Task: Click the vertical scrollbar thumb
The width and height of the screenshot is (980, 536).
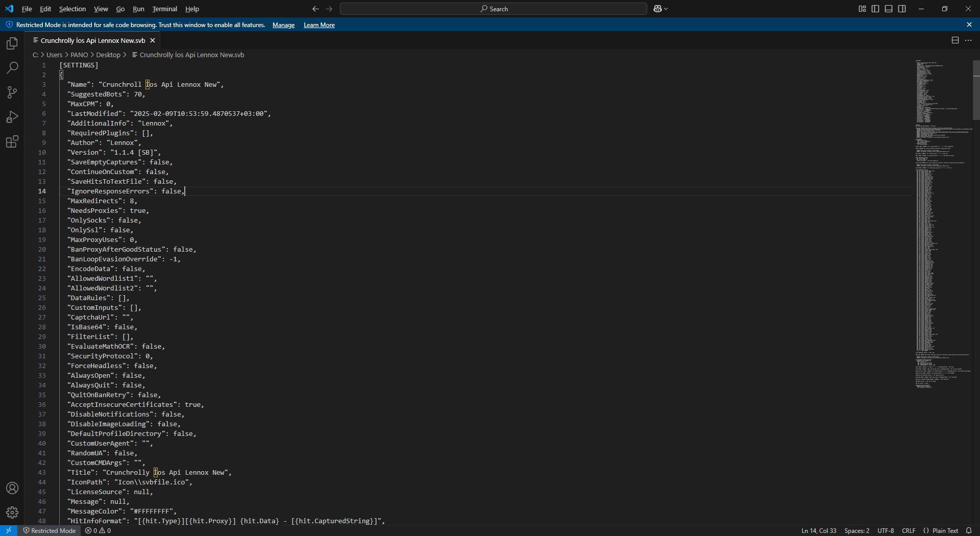Action: pos(976,90)
